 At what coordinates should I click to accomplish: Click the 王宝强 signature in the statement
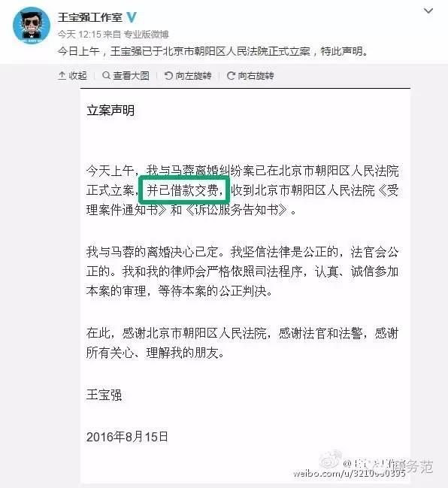tap(104, 395)
